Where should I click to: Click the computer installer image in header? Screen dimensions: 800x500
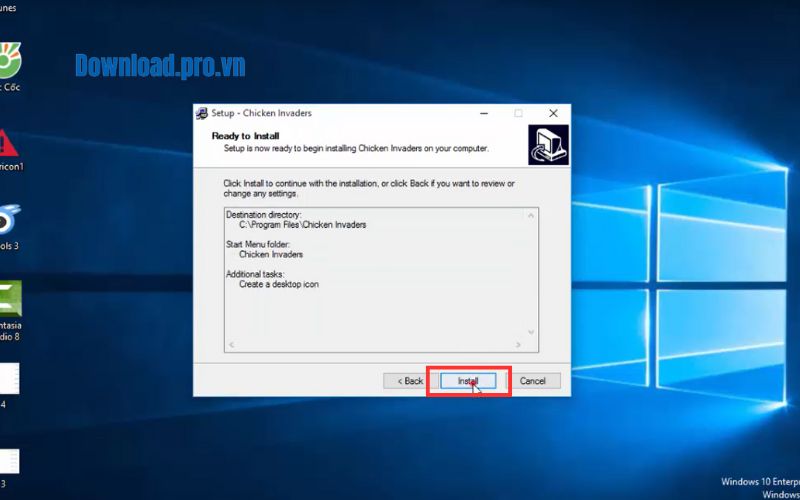pos(548,145)
